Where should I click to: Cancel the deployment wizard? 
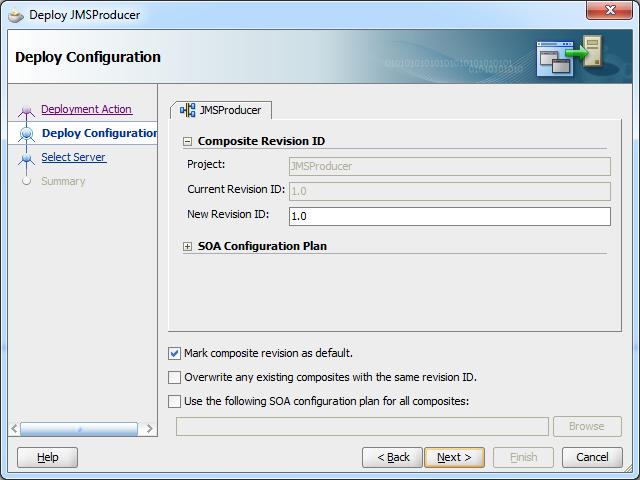(x=592, y=457)
